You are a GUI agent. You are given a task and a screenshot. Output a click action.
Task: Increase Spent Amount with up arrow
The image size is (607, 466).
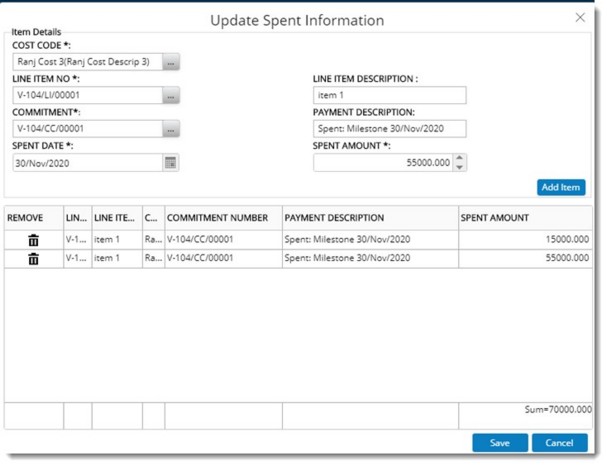(x=459, y=158)
